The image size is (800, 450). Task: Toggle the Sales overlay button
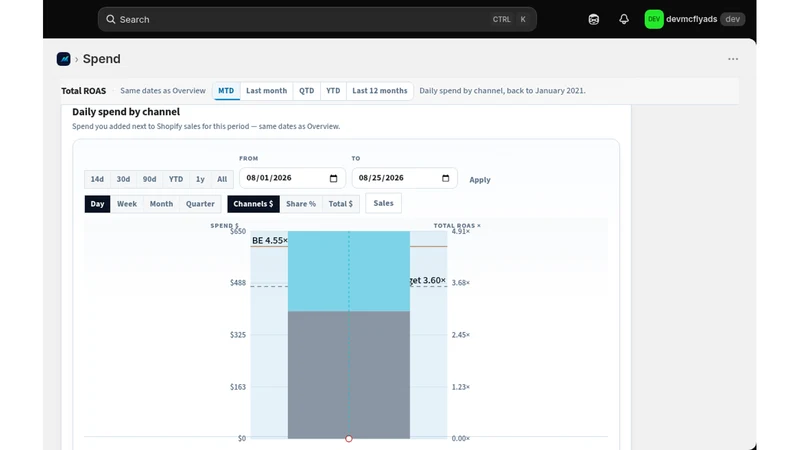point(383,203)
